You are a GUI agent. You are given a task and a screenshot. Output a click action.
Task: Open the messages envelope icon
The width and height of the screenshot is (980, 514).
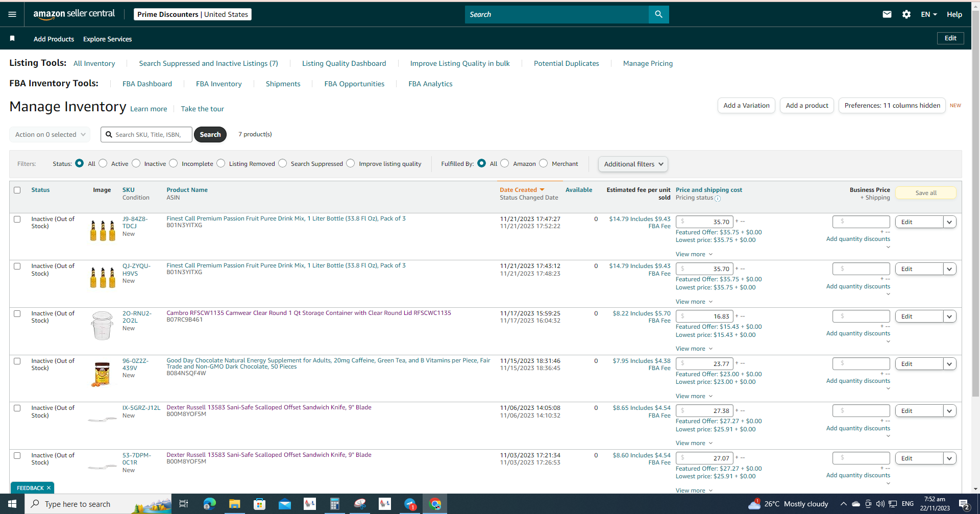click(887, 14)
